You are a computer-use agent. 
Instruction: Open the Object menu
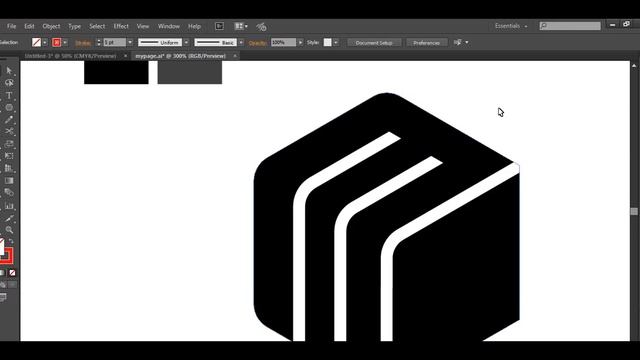[x=51, y=26]
